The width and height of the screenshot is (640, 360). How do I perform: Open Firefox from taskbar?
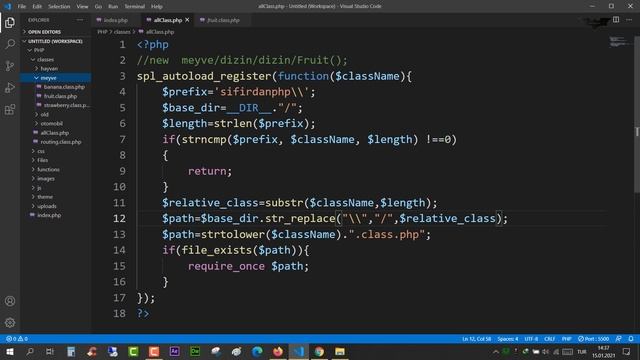278,351
